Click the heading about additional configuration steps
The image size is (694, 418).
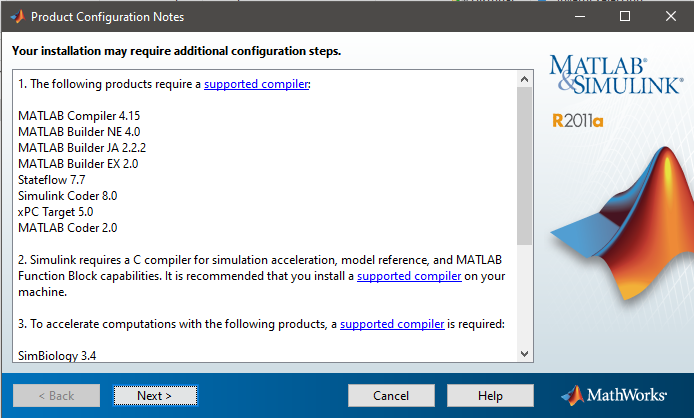coord(176,51)
